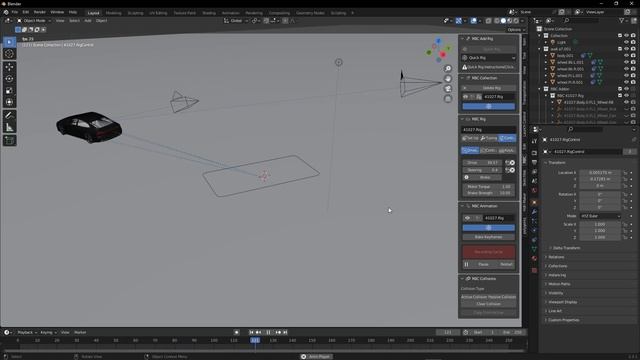Image resolution: width=640 pixels, height=360 pixels.
Task: Hide body.001 object via eye icon
Action: click(x=627, y=56)
